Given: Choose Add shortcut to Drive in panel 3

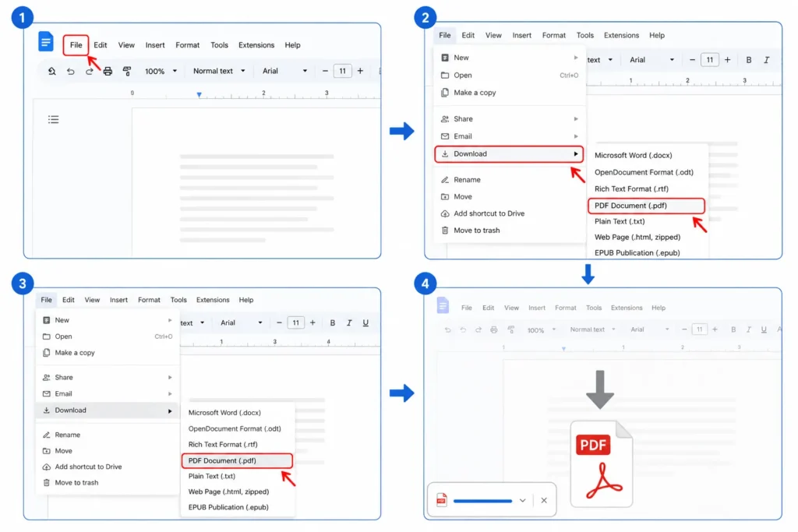Looking at the screenshot, I should pos(88,467).
